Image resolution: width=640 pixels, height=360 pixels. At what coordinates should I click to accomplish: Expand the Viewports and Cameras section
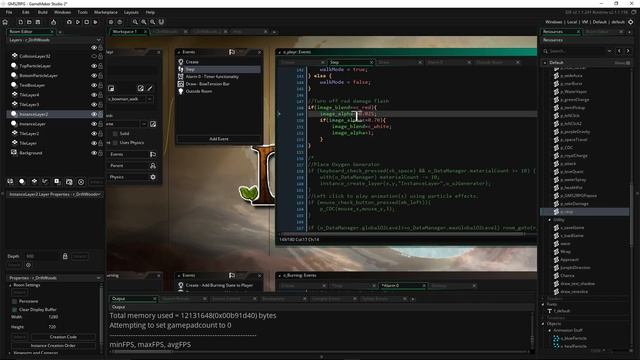[x=10, y=353]
